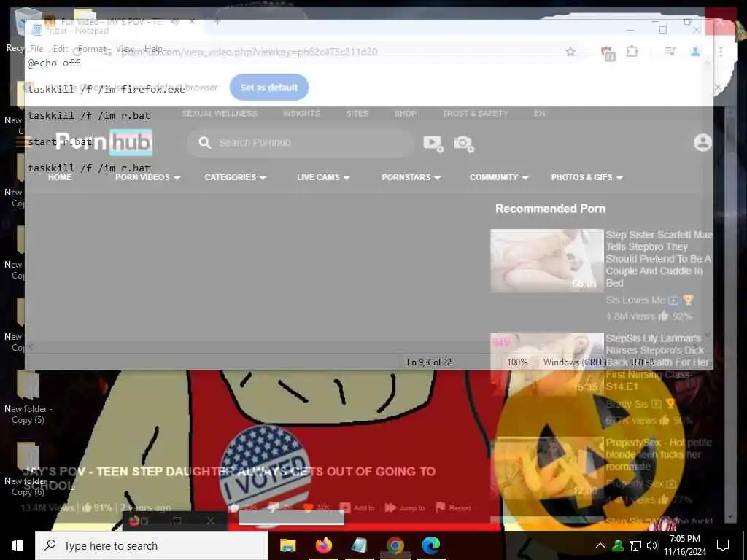This screenshot has height=560, width=747.
Task: Select the 'New folder - Copy (6)' desktop icon
Action: coord(28,469)
